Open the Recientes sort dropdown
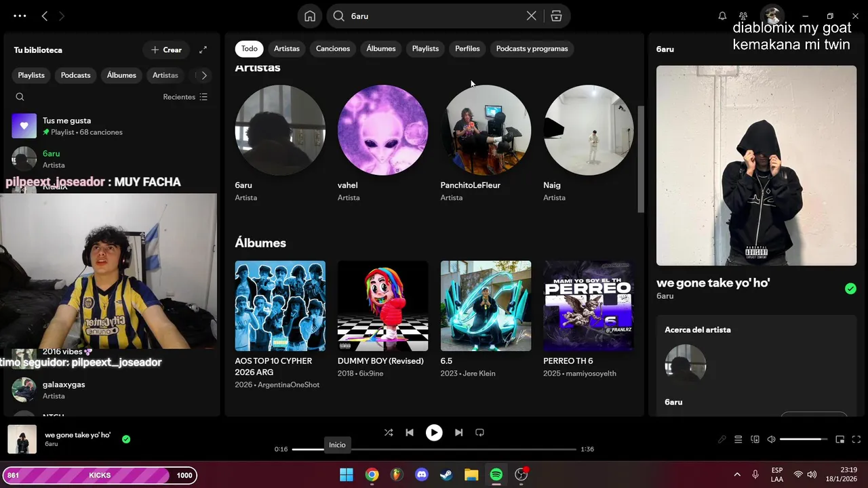Image resolution: width=868 pixels, height=488 pixels. 185,97
